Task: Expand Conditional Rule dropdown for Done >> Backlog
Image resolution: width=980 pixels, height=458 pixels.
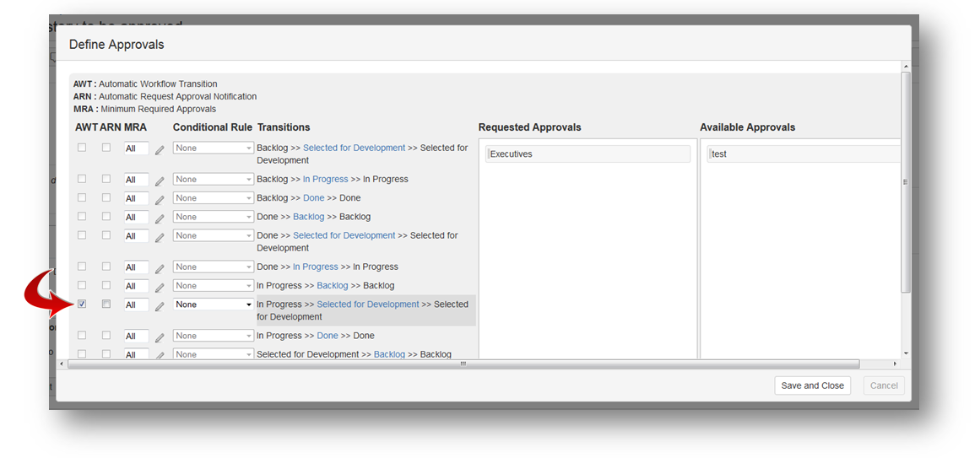Action: point(214,217)
